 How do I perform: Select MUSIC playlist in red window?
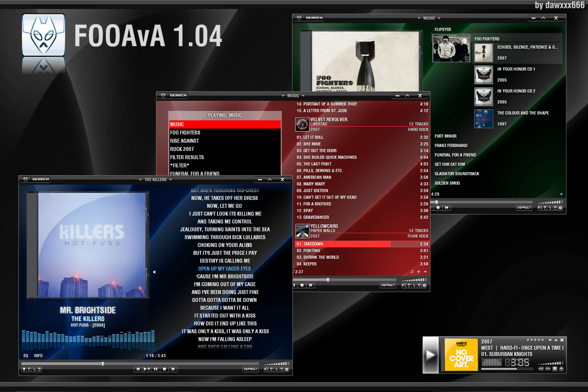pos(225,124)
